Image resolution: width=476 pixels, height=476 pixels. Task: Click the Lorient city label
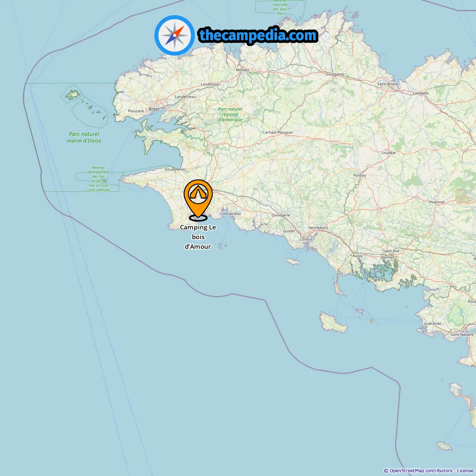[x=306, y=239]
